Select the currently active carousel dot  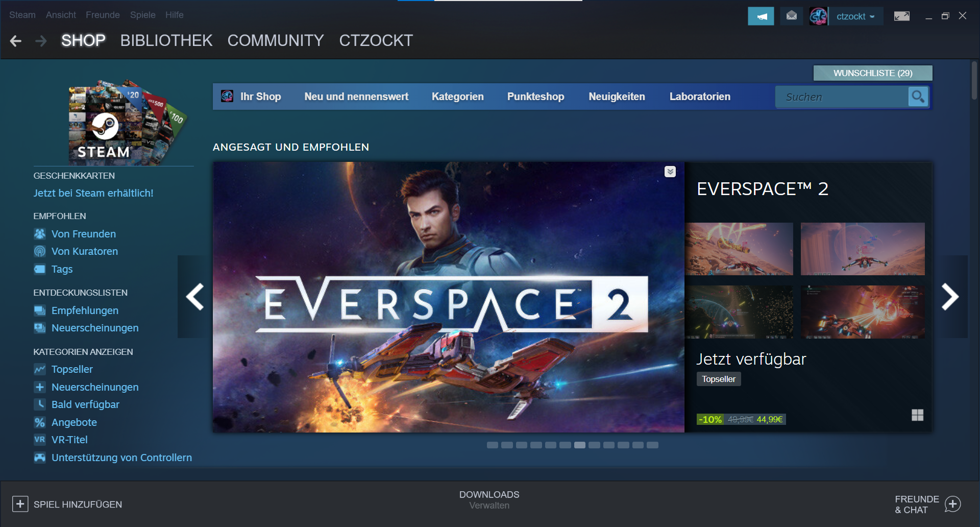[x=580, y=445]
